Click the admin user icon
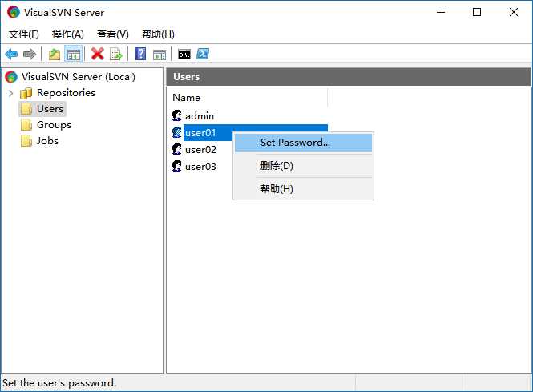Screen dimensions: 533x392 coord(177,115)
